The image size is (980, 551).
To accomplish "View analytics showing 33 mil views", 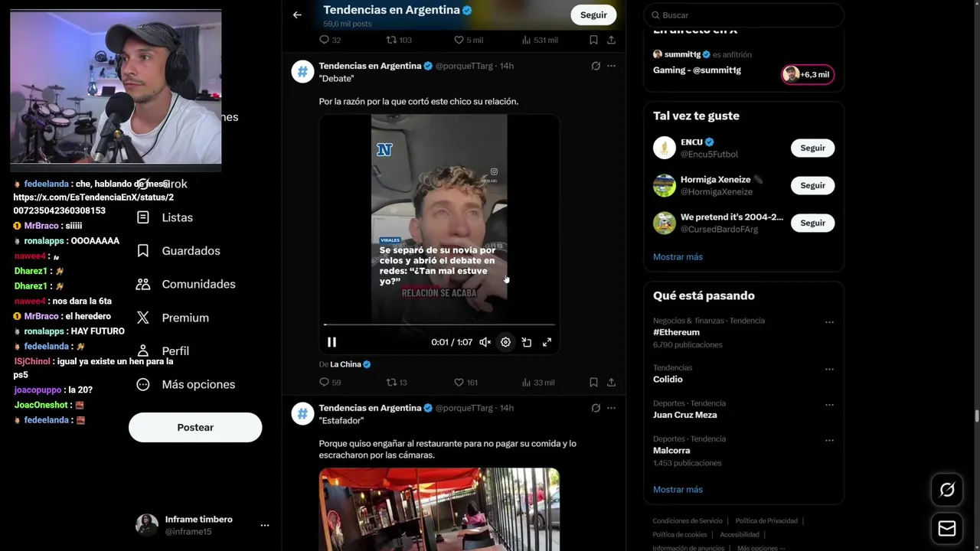I will [x=537, y=382].
